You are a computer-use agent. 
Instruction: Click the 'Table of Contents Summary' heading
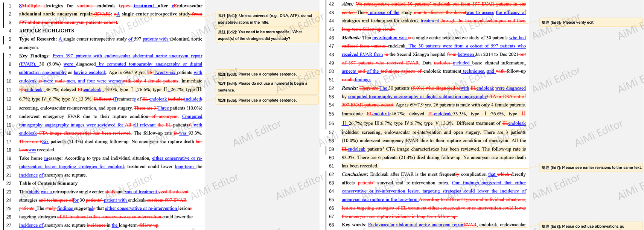pos(49,183)
